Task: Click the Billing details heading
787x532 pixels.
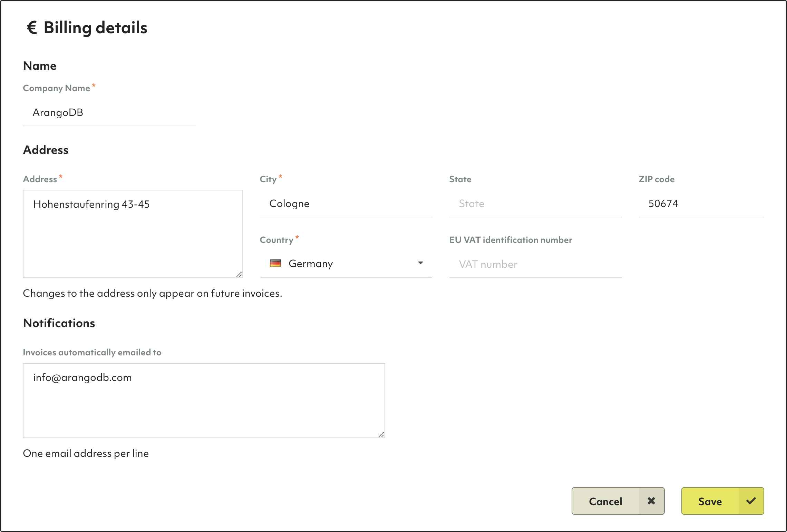Action: (95, 28)
